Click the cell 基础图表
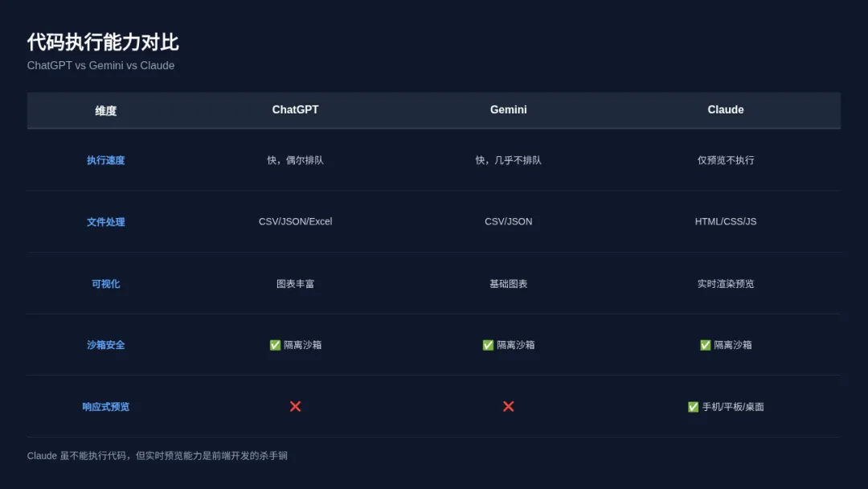The width and height of the screenshot is (868, 489). click(508, 284)
